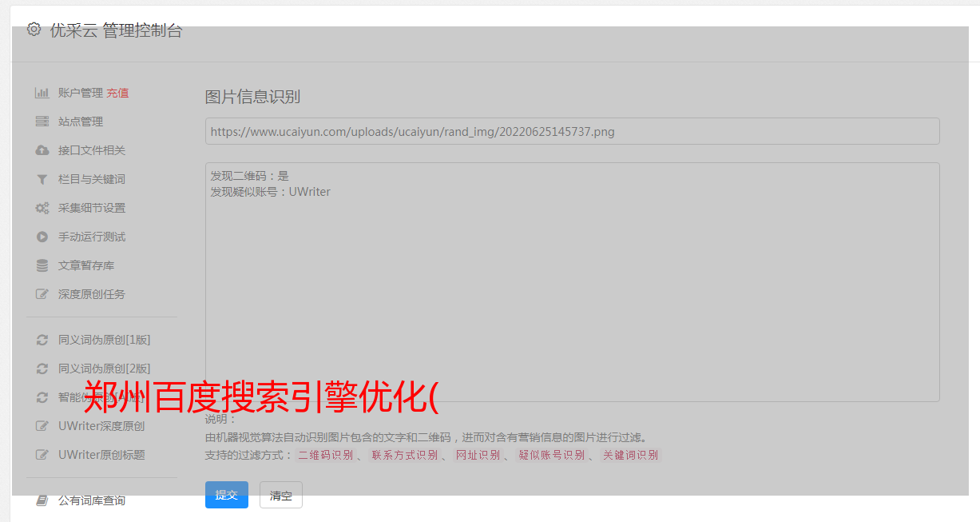Screen dimensions: 980x522
Task: Click the database icon for 文章暂存库
Action: tap(42, 265)
